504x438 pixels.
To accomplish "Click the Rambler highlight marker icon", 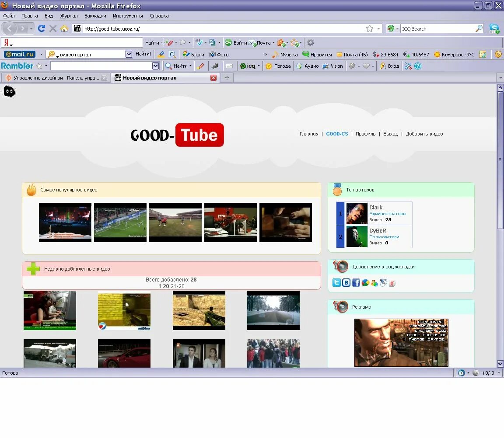I will pos(201,66).
